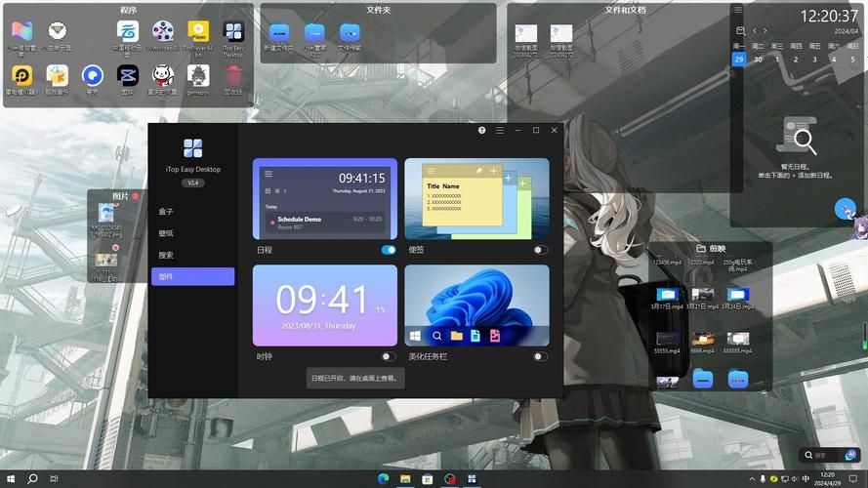Launch Microsoft Edge from taskbar
This screenshot has width=868, height=488.
point(383,478)
